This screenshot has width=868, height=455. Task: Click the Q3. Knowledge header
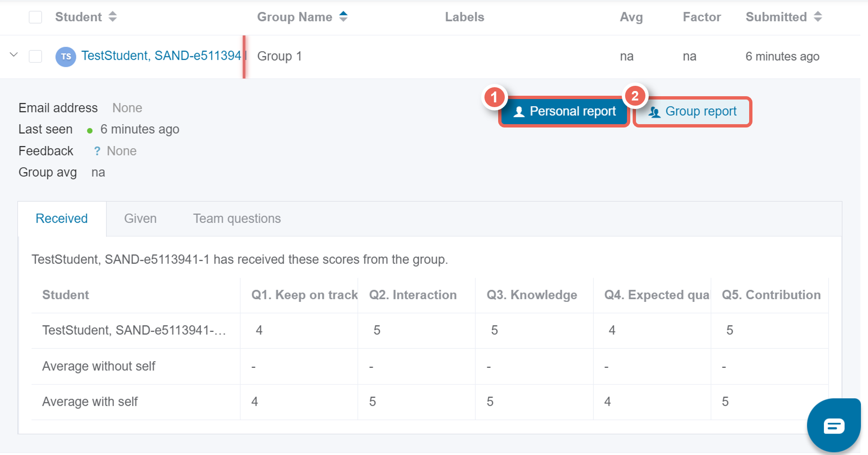pyautogui.click(x=532, y=295)
